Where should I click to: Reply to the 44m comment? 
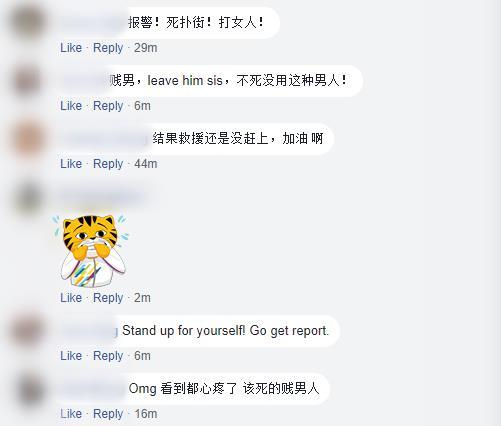tap(108, 164)
